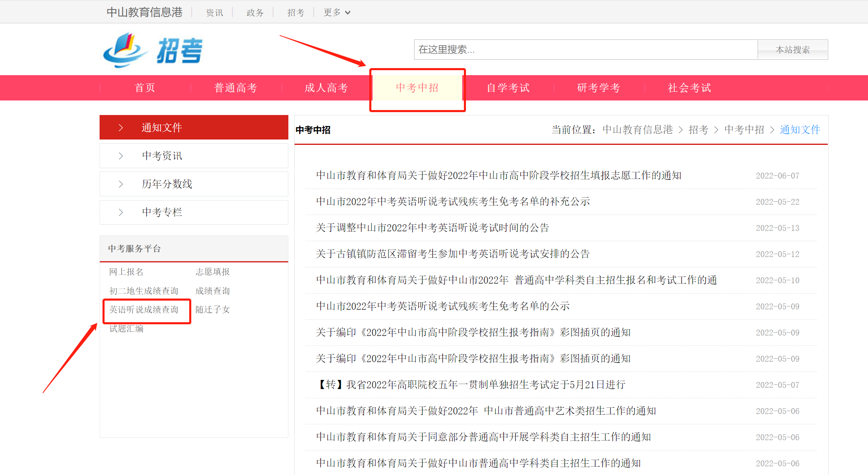
Task: Open the 自学考试 navigation tab
Action: coord(508,88)
